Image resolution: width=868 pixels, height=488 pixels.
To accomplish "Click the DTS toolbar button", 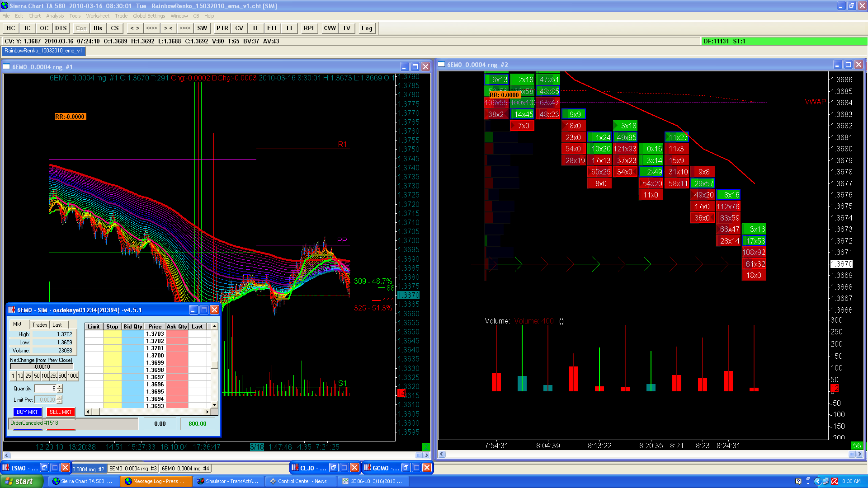I will [61, 28].
